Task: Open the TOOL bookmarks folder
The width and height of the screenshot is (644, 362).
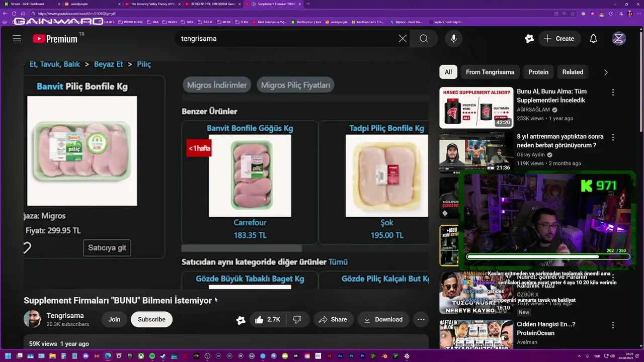Action: tap(188, 22)
